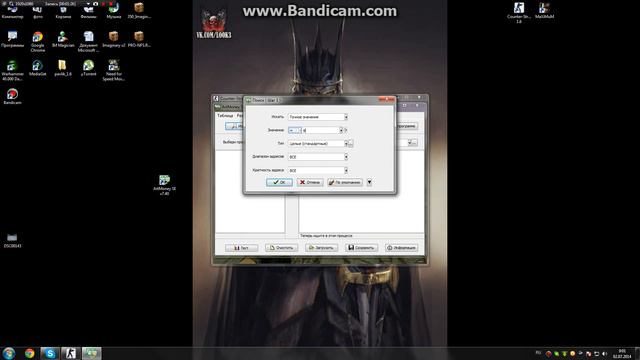Click the volume icon in the system tray

[x=604, y=353]
